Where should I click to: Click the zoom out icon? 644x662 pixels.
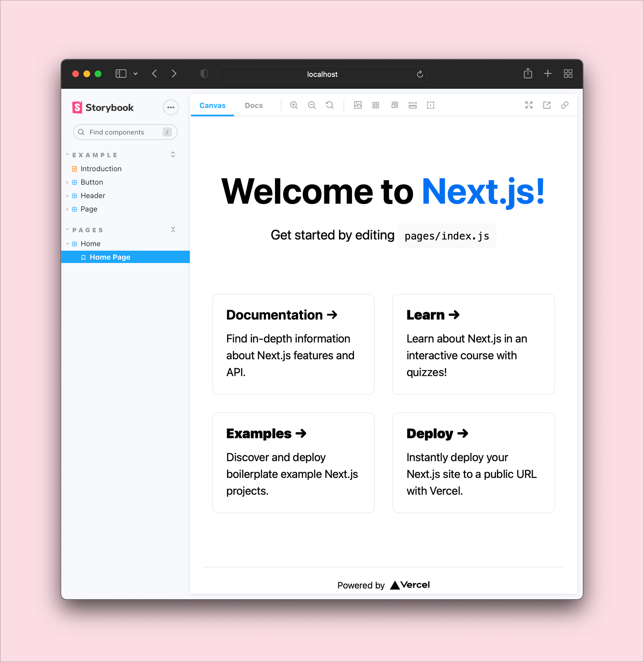coord(311,105)
